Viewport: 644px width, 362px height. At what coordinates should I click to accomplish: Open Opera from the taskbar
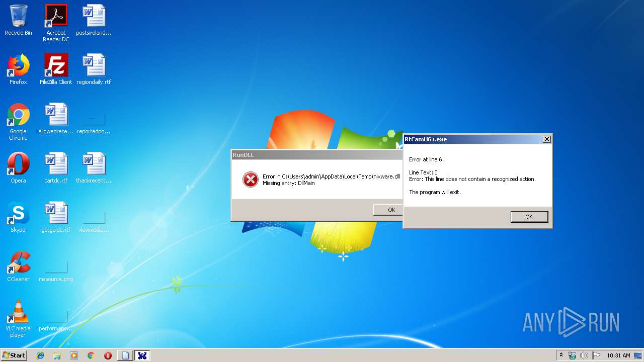(108, 355)
